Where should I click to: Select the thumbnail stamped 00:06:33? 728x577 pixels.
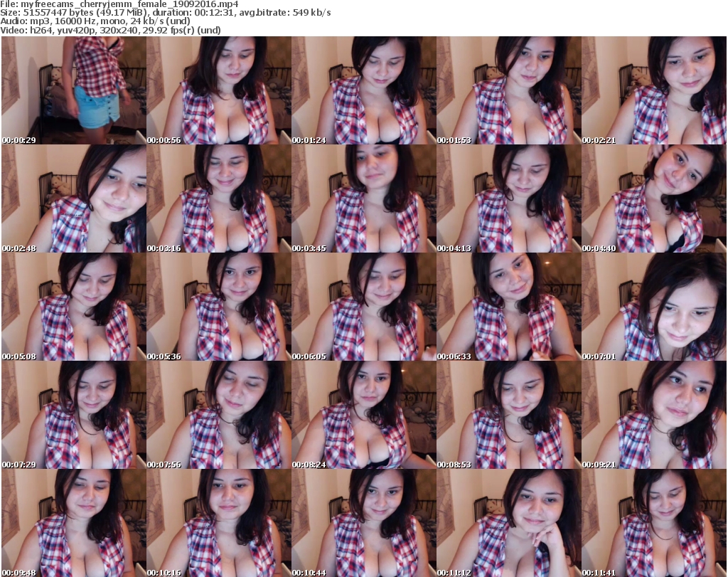(x=509, y=307)
